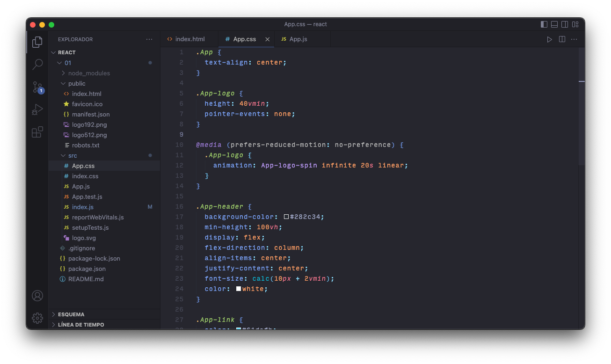Open App.js in the src folder
Image resolution: width=611 pixels, height=364 pixels.
click(104, 186)
